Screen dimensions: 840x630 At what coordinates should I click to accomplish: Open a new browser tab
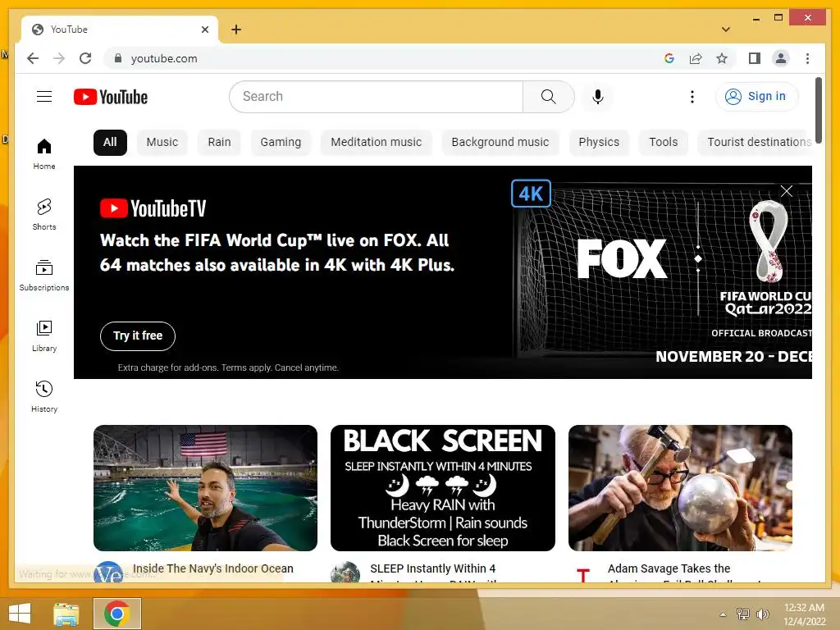(235, 30)
